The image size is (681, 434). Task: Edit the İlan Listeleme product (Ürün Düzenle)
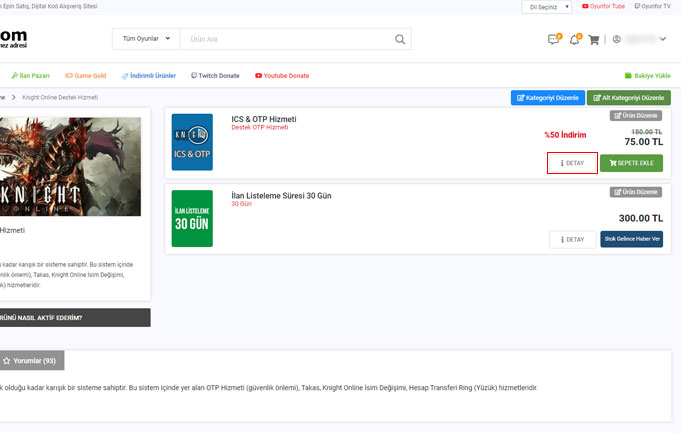(x=636, y=192)
